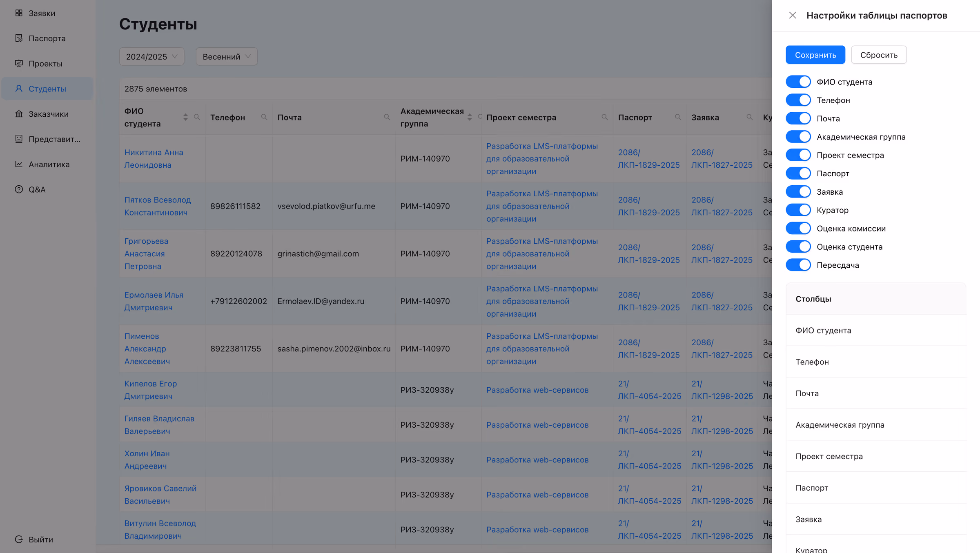Select Академическая группа row in Столбцы list
Image resolution: width=980 pixels, height=553 pixels.
[876, 425]
